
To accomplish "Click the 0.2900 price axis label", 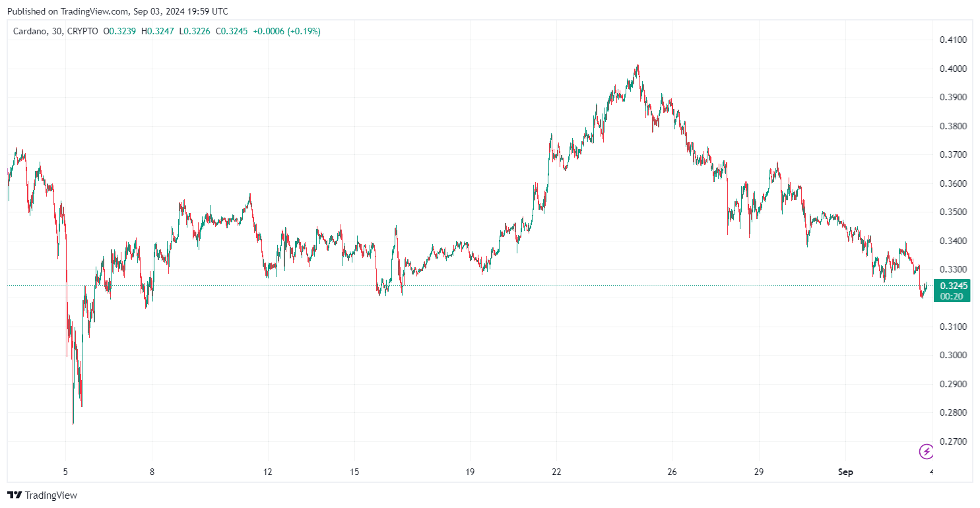I will tap(953, 384).
